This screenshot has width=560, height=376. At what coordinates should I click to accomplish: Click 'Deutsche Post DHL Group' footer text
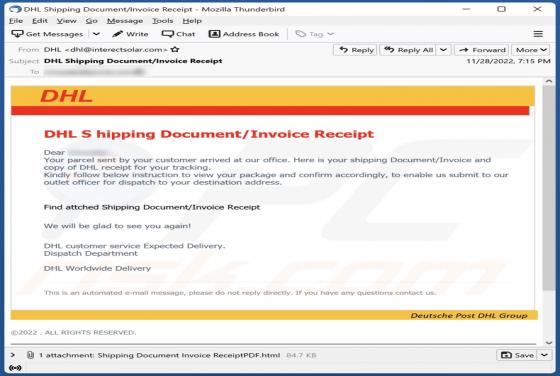(469, 315)
